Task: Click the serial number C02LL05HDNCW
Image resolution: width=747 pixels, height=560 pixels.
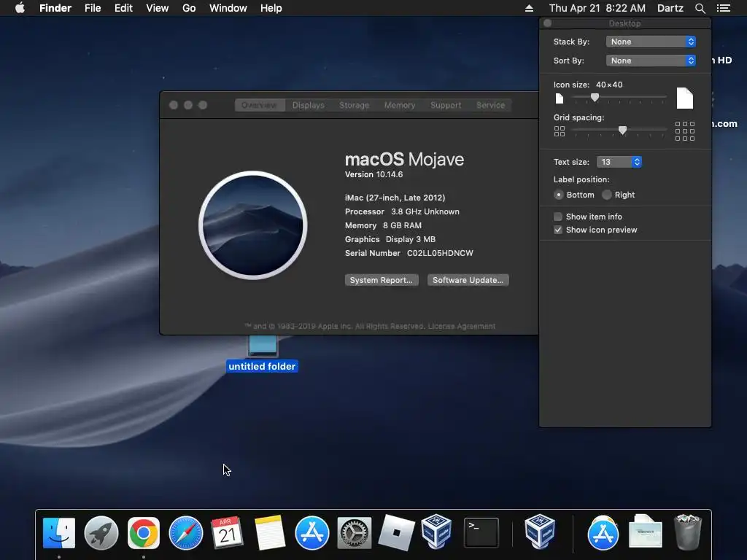Action: pyautogui.click(x=440, y=253)
